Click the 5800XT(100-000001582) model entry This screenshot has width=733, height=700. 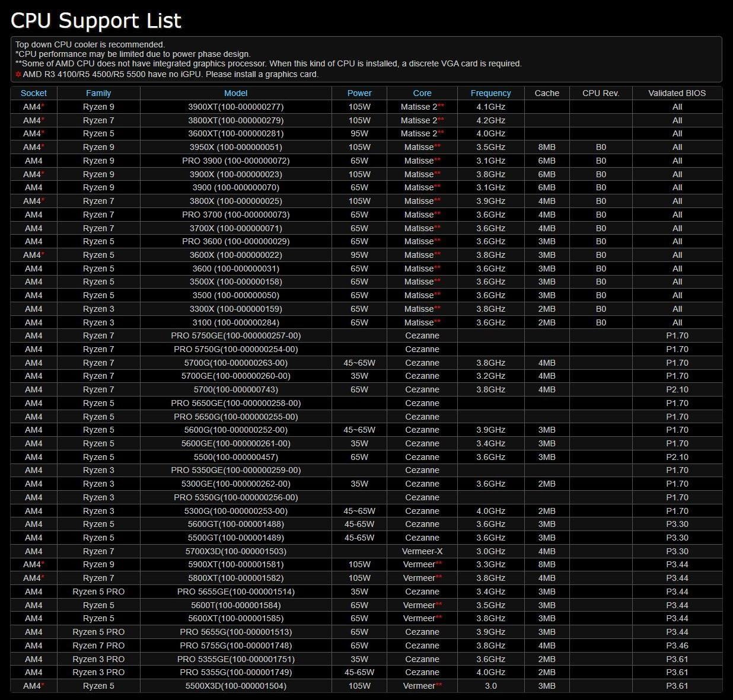(235, 578)
